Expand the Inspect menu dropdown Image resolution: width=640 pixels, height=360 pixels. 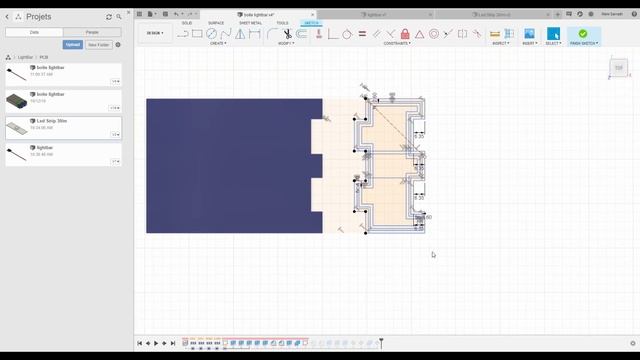click(501, 43)
